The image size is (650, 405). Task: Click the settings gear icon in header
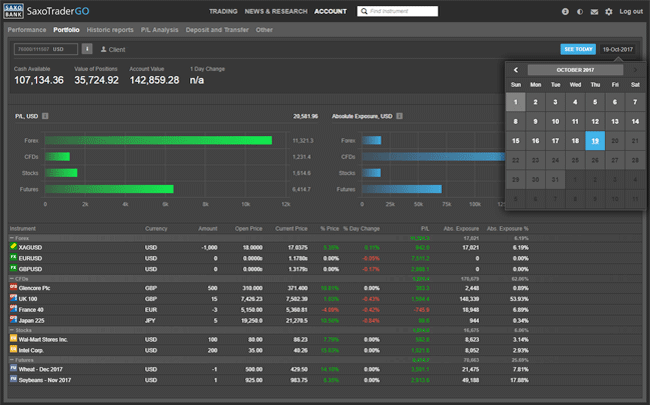(609, 11)
